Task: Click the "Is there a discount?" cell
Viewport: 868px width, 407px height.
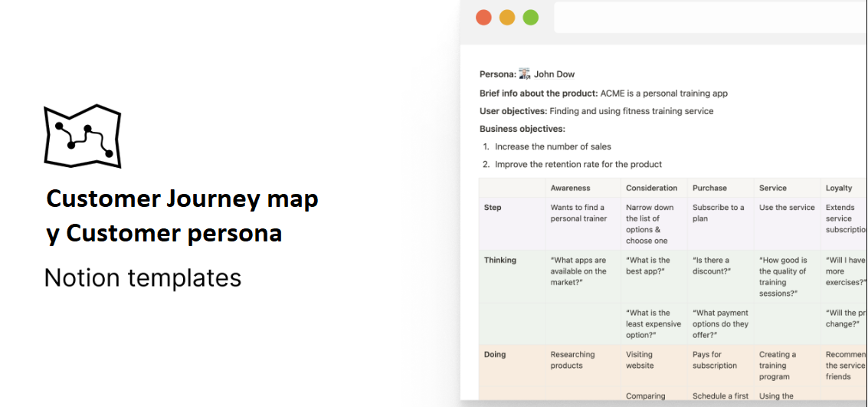Action: [x=720, y=276]
